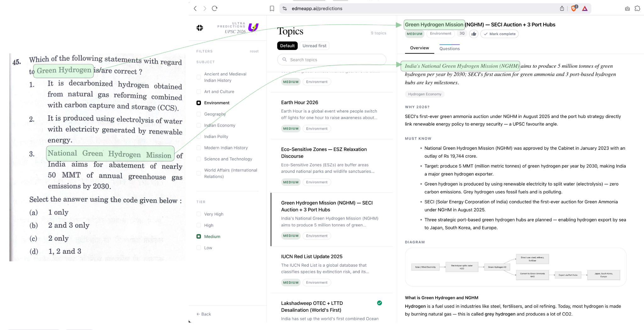Open the IUCN Red List Update 2025 topic
644x330 pixels.
coord(332,270)
